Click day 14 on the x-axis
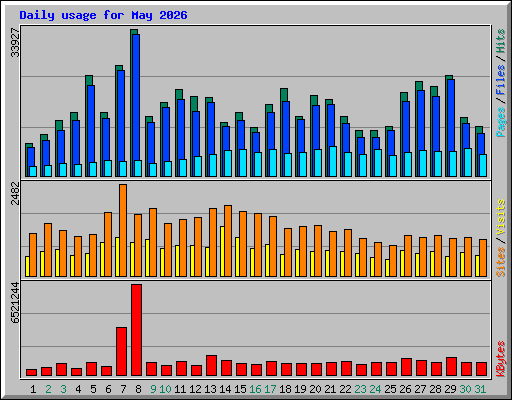512x400 pixels. 225,389
